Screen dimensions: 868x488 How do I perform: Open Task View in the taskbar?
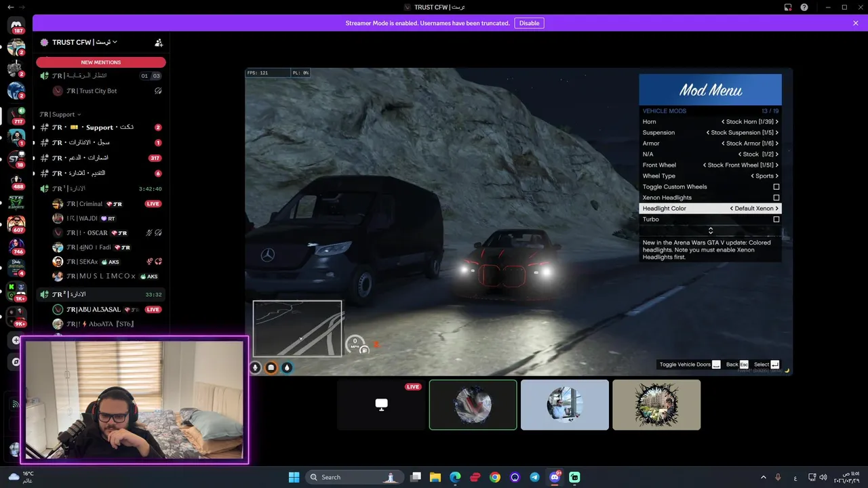[416, 477]
